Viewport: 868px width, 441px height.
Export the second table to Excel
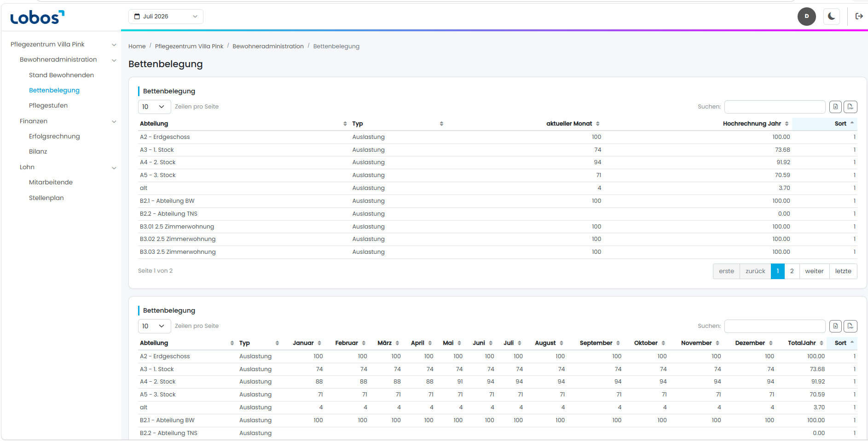835,326
